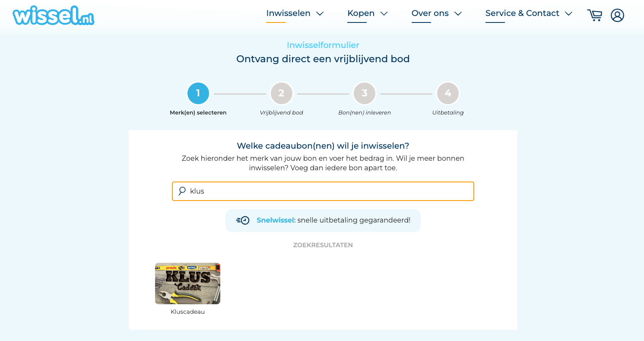Open the Over ons menu item

pyautogui.click(x=430, y=13)
